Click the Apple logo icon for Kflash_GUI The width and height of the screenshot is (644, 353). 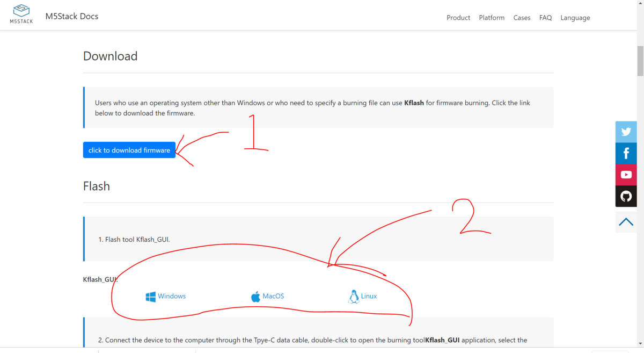pos(255,297)
